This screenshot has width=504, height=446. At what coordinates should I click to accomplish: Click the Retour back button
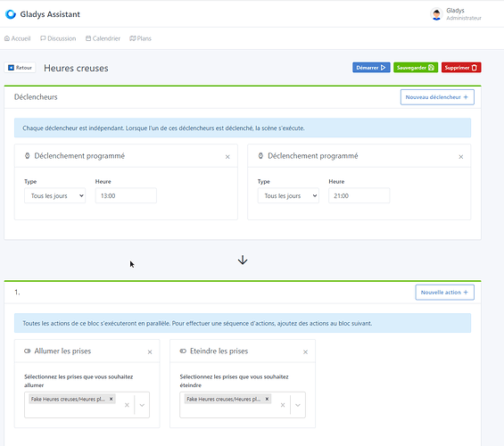point(20,68)
